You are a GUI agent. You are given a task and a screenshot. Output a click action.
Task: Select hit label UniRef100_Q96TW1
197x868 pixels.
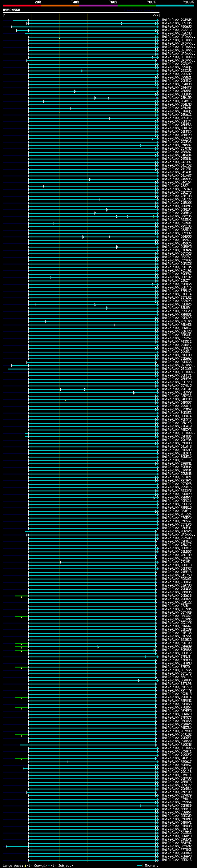177,389
